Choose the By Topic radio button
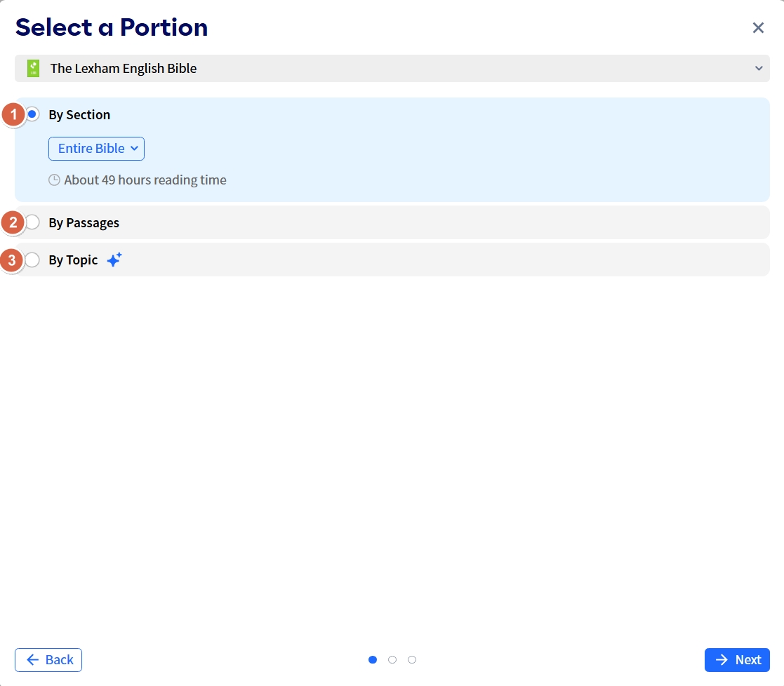Viewport: 784px width, 686px height. click(32, 260)
